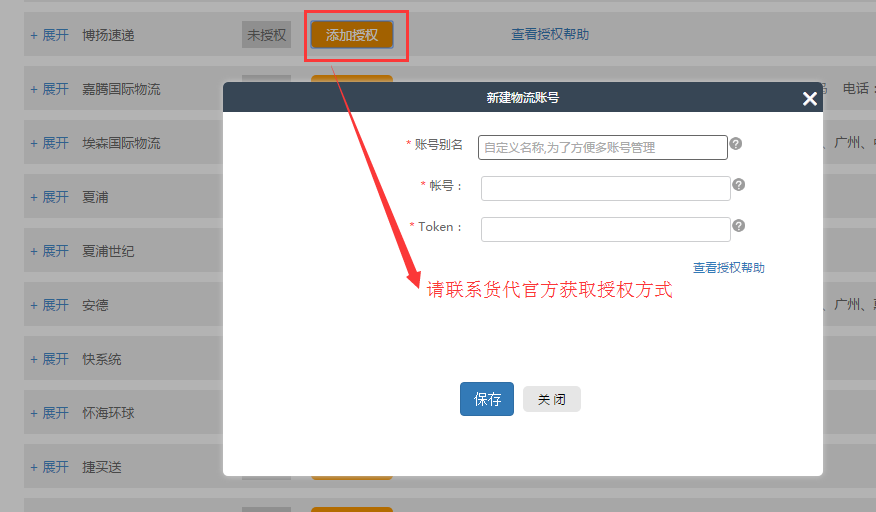Click the 捷买送 carrier name
The height and width of the screenshot is (512, 876).
(x=102, y=467)
